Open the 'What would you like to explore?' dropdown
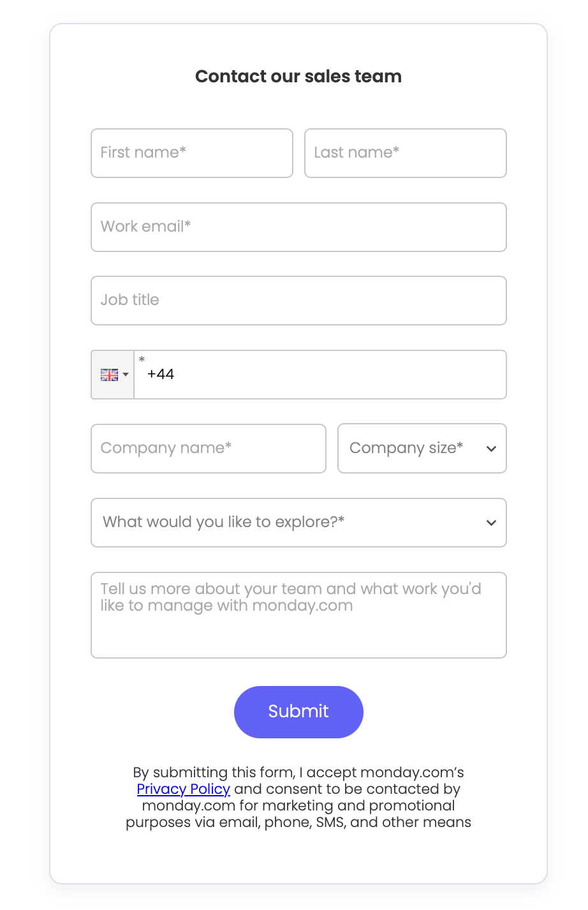 pyautogui.click(x=298, y=523)
